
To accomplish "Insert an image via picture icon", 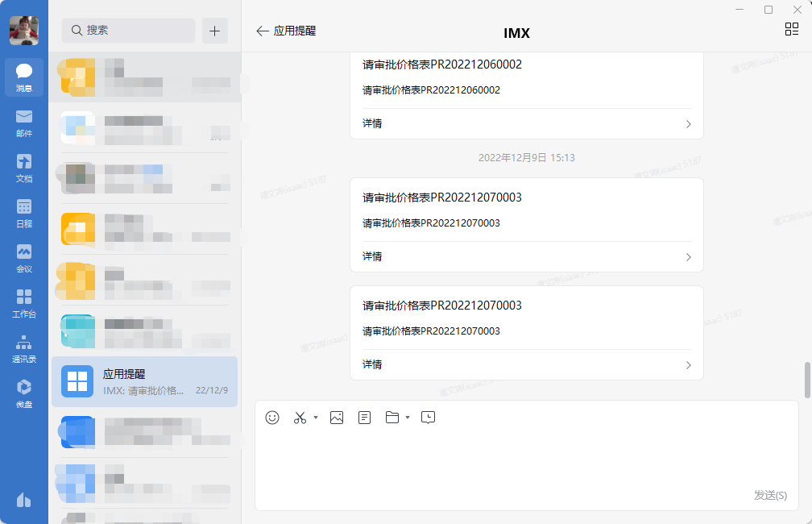I will [x=337, y=418].
